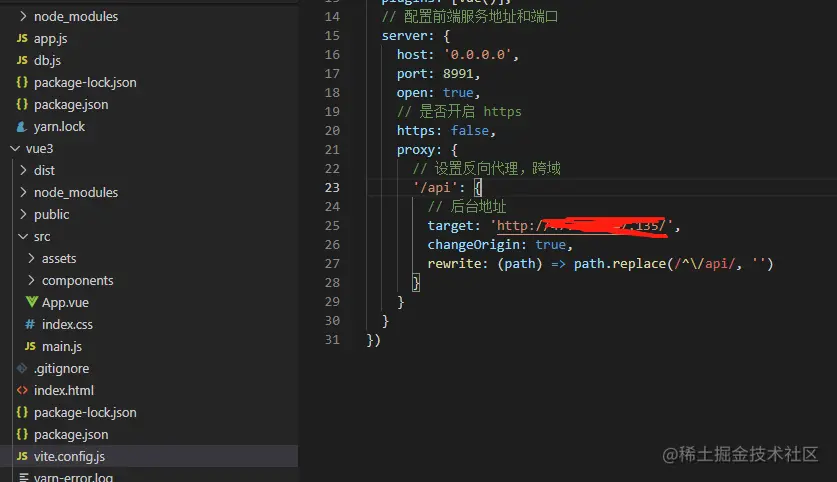Select db.js in explorer

click(x=47, y=60)
